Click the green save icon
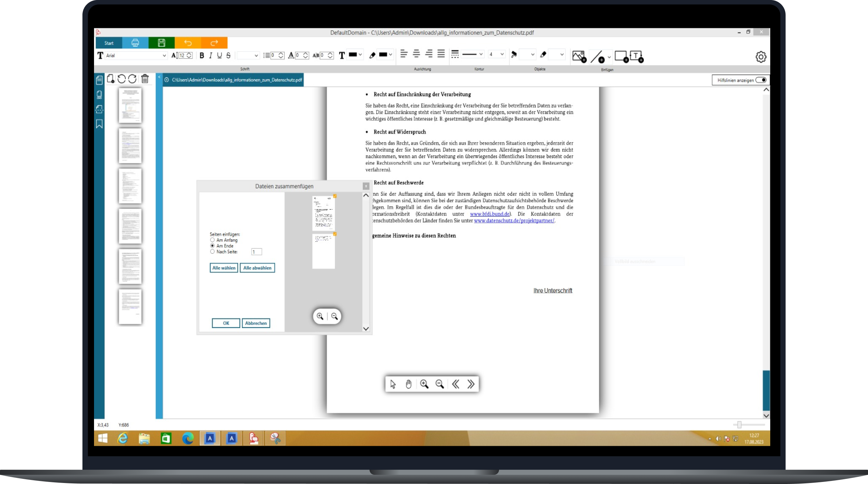Viewport: 868px width, 484px height. 161,43
